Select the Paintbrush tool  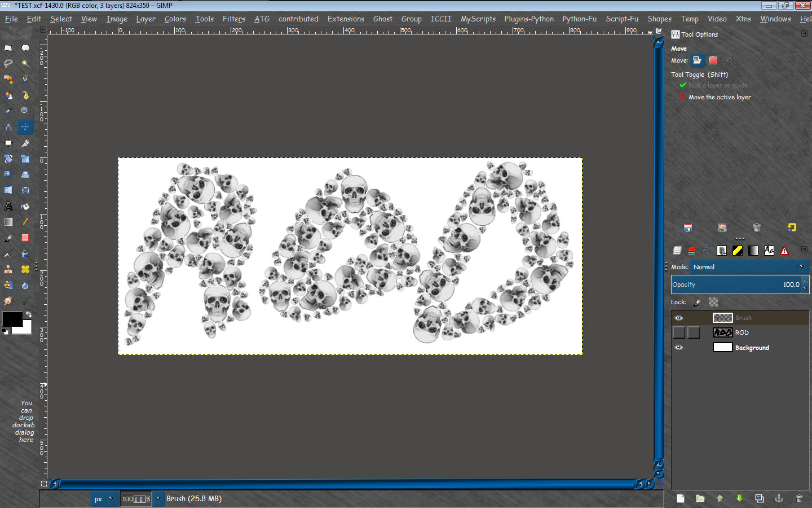[x=8, y=238]
